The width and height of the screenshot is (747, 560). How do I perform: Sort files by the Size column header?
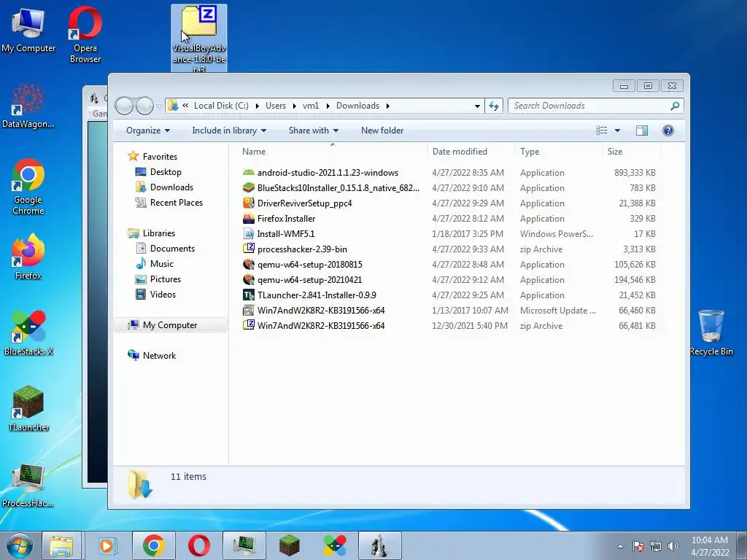[x=632, y=152]
